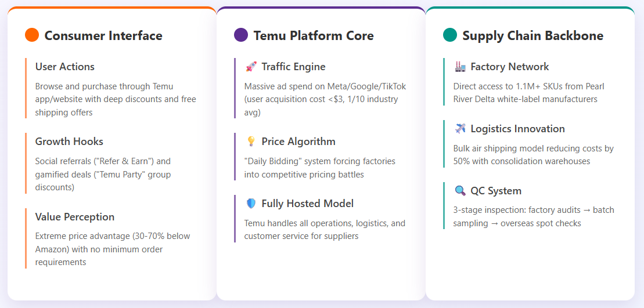Click the Value Perception subheading
The image size is (644, 308).
click(75, 217)
